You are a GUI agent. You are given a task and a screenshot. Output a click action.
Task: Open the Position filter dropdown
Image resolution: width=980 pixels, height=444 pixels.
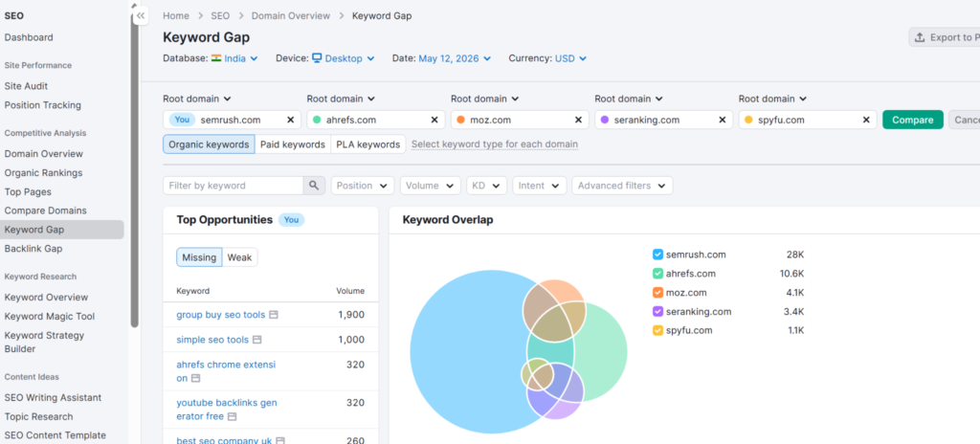pyautogui.click(x=363, y=185)
